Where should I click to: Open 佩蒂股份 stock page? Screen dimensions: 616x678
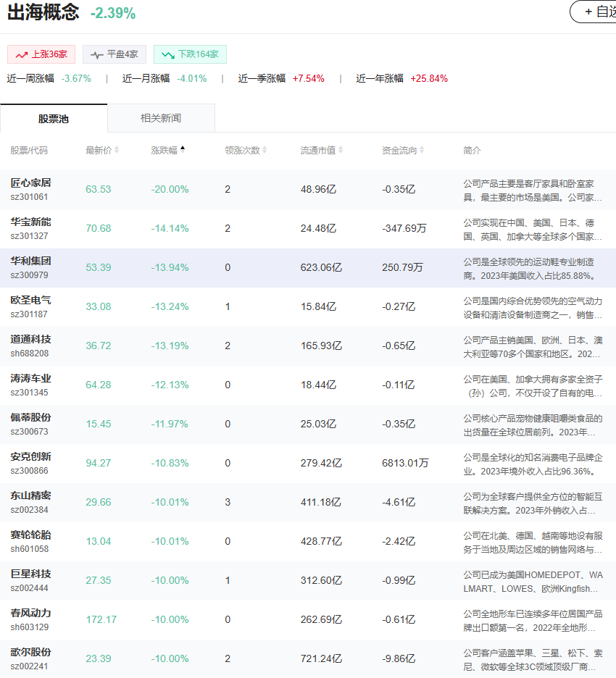30,418
